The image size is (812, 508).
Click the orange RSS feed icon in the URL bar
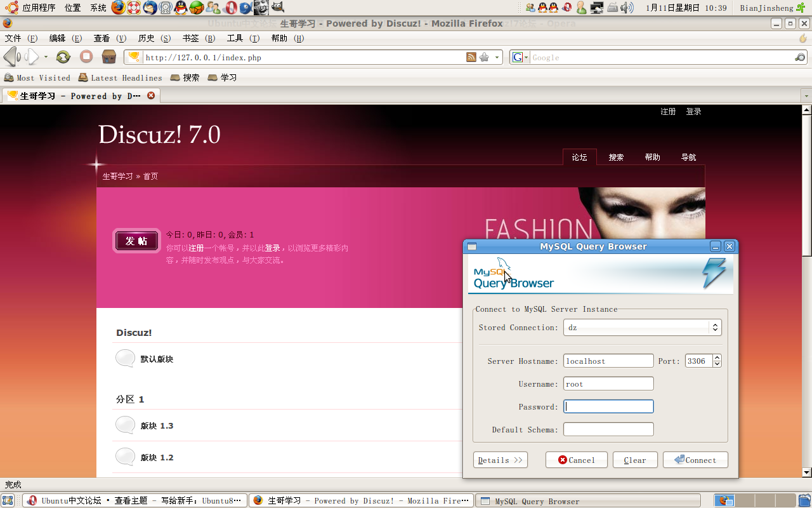tap(471, 57)
